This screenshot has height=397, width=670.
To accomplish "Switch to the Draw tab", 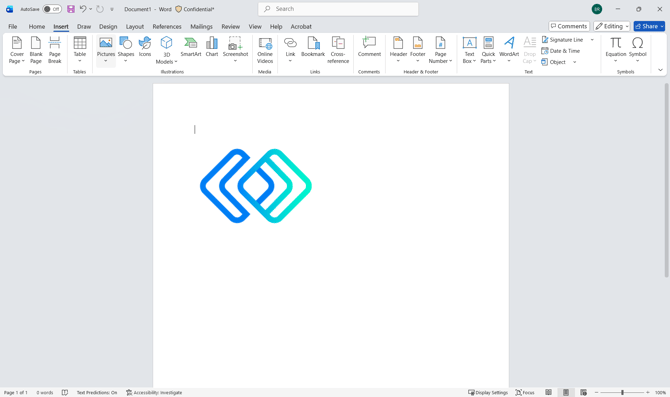I will (x=84, y=26).
